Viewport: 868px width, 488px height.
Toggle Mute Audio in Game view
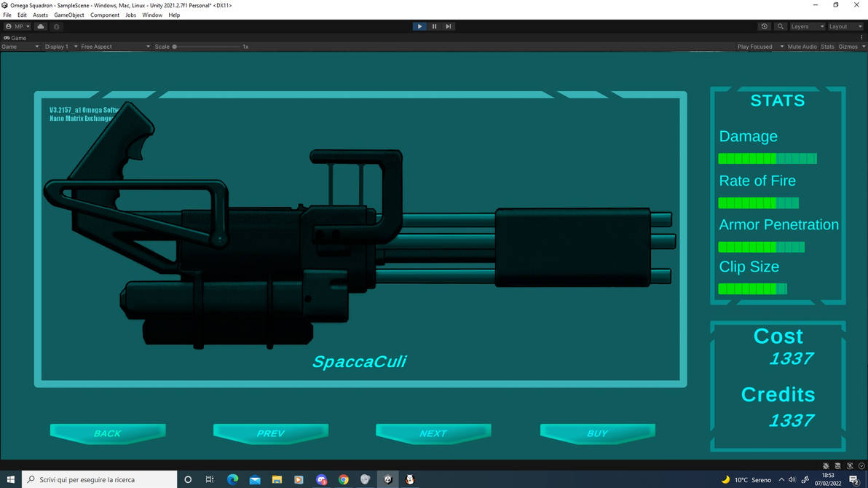coord(802,47)
